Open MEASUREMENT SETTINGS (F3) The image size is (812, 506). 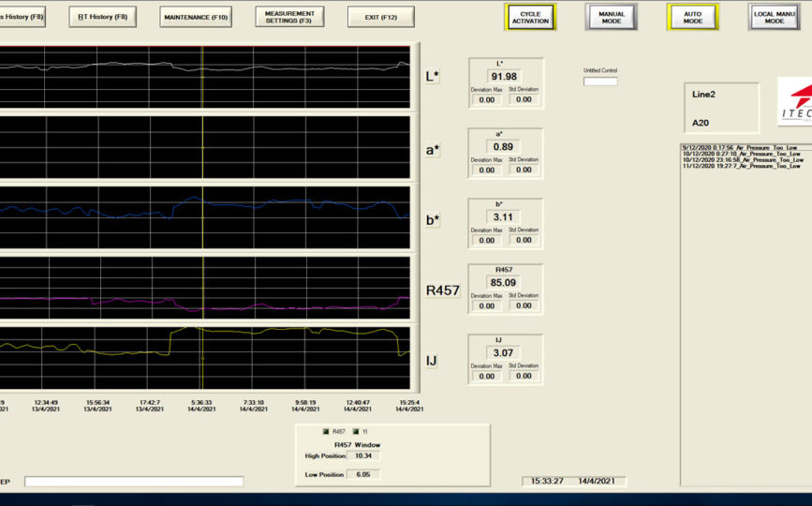(x=289, y=17)
